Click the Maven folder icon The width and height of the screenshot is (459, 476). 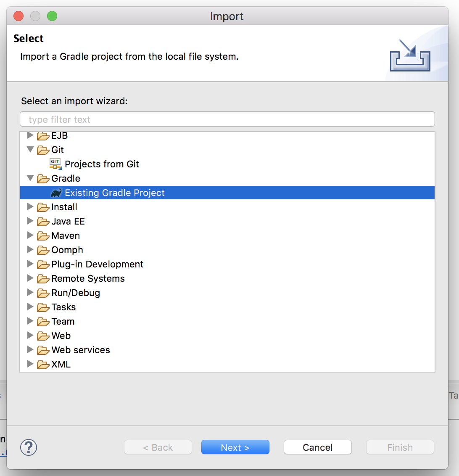tap(43, 236)
